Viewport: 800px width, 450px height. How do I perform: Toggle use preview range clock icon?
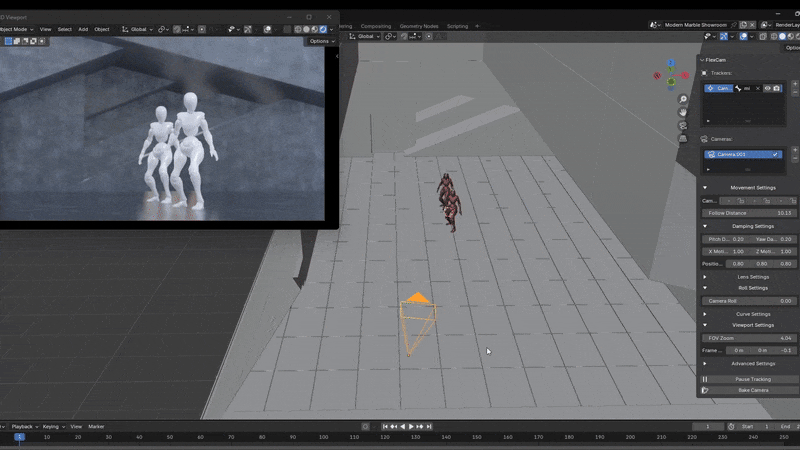(731, 427)
